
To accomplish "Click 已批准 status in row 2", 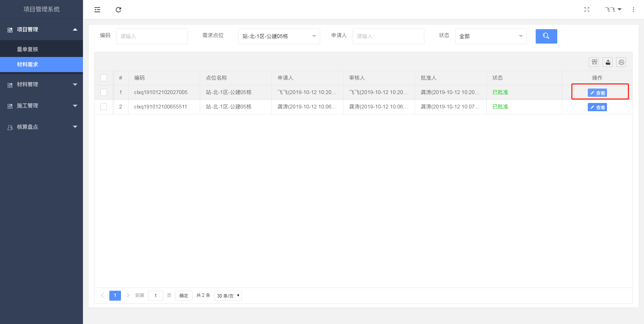I will [x=500, y=107].
